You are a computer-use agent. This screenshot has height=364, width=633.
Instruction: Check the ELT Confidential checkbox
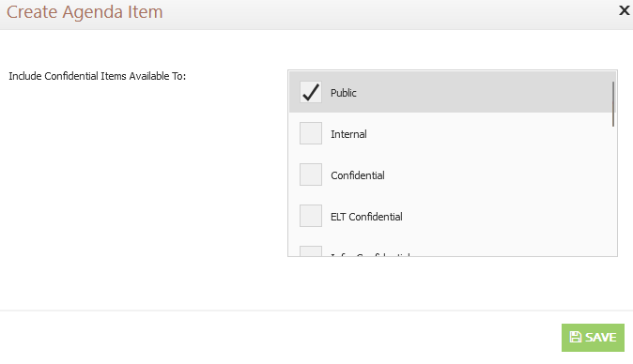[x=311, y=216]
